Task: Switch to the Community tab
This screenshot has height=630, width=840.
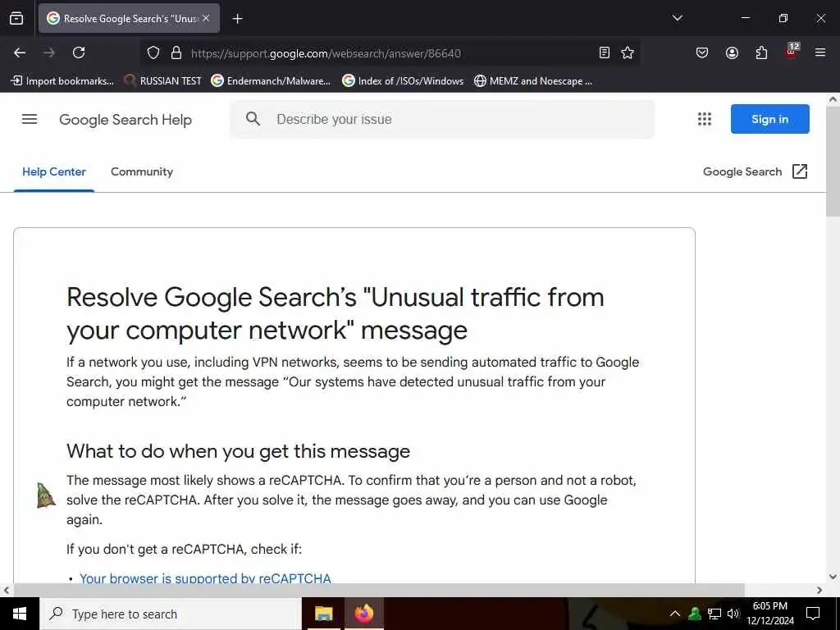Action: pyautogui.click(x=142, y=172)
